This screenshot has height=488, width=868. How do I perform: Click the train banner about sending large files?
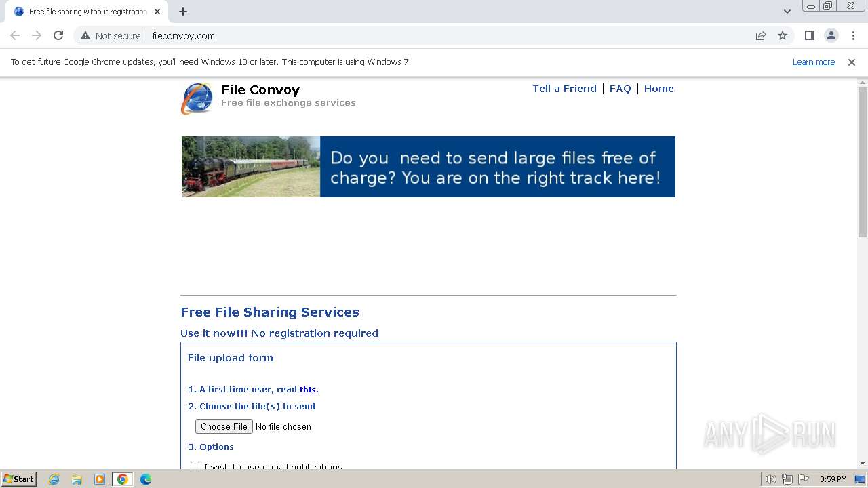coord(429,167)
